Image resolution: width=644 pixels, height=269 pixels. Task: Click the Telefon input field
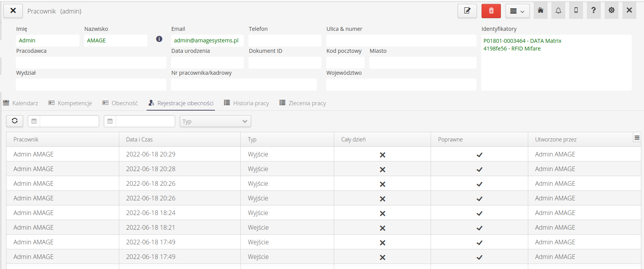(285, 40)
